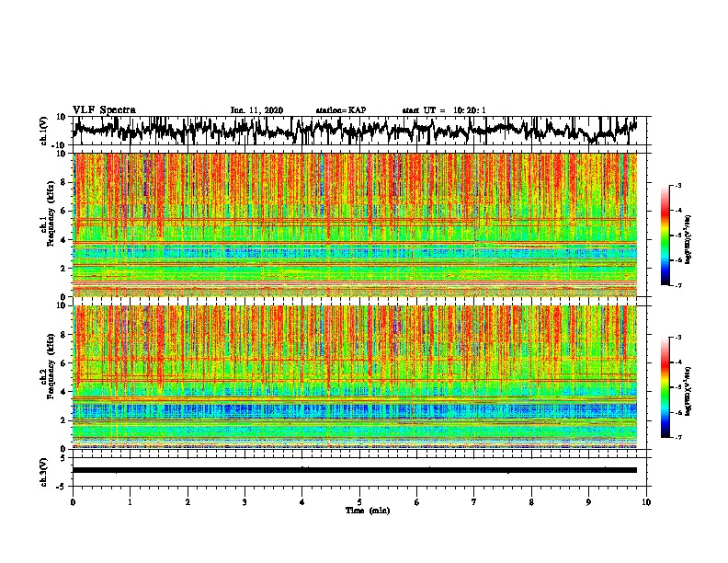Click the 'ch.1(V)' waveform axis label

(44, 131)
